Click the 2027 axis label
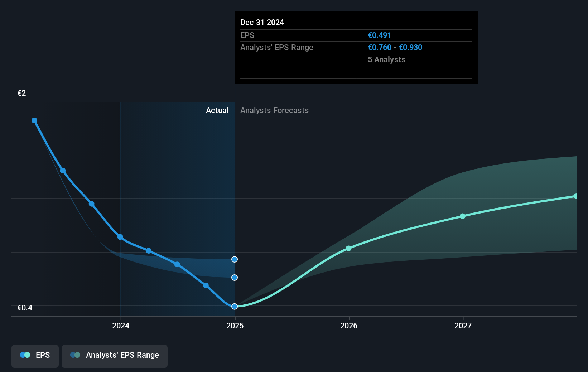Viewport: 588px width, 372px height. click(x=463, y=325)
